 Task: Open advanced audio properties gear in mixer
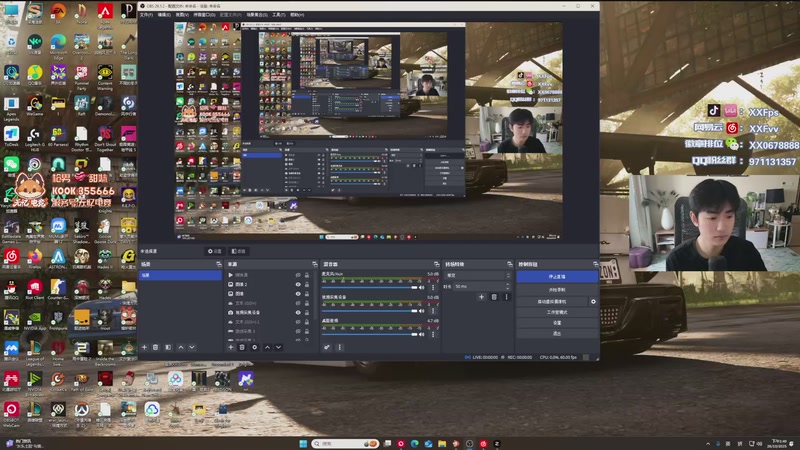tap(327, 347)
